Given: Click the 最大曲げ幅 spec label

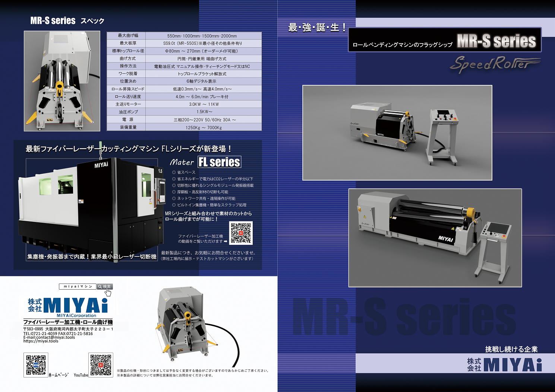Looking at the screenshot, I should (x=128, y=36).
